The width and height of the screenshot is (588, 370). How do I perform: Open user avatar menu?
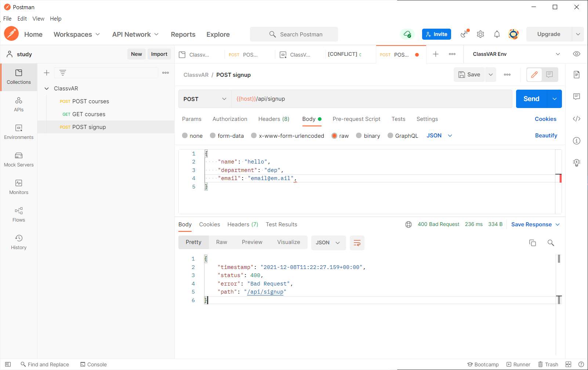(x=513, y=34)
